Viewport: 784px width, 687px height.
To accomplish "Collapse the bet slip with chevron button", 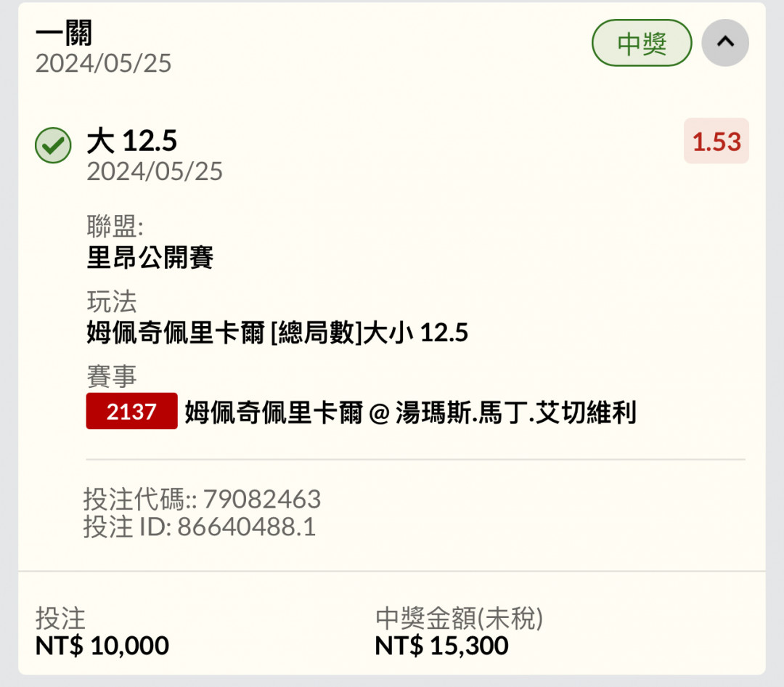I will coord(725,43).
